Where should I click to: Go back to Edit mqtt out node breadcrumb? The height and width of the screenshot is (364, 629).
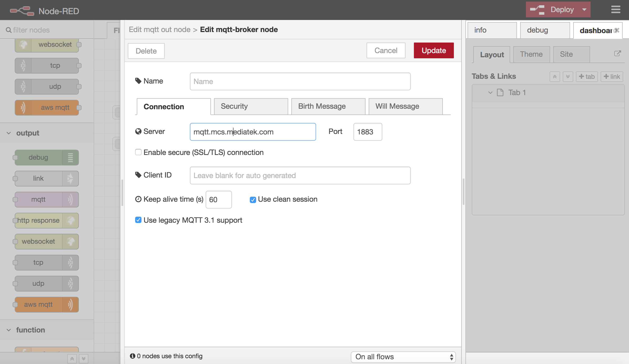[159, 29]
